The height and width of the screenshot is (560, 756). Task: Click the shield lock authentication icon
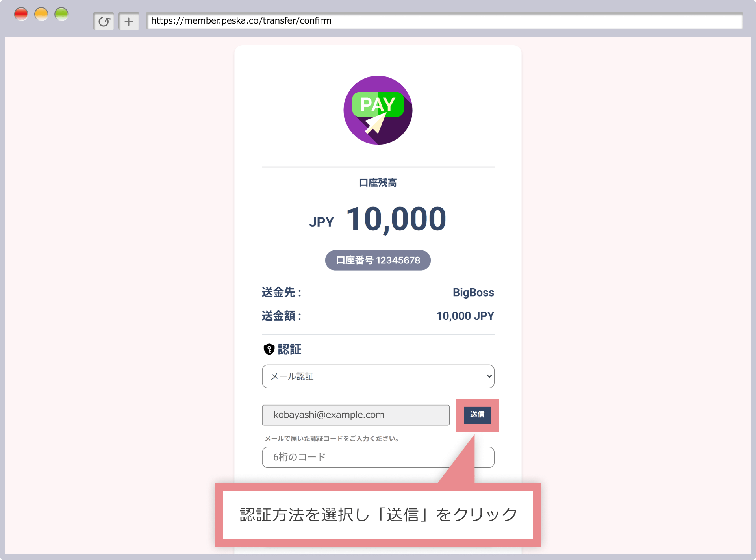[x=269, y=349]
